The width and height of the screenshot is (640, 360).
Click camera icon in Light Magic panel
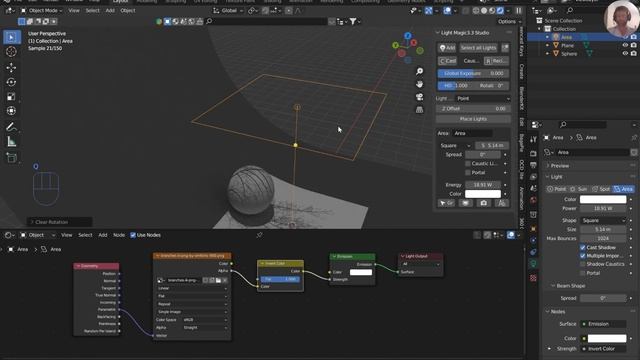coord(483,203)
